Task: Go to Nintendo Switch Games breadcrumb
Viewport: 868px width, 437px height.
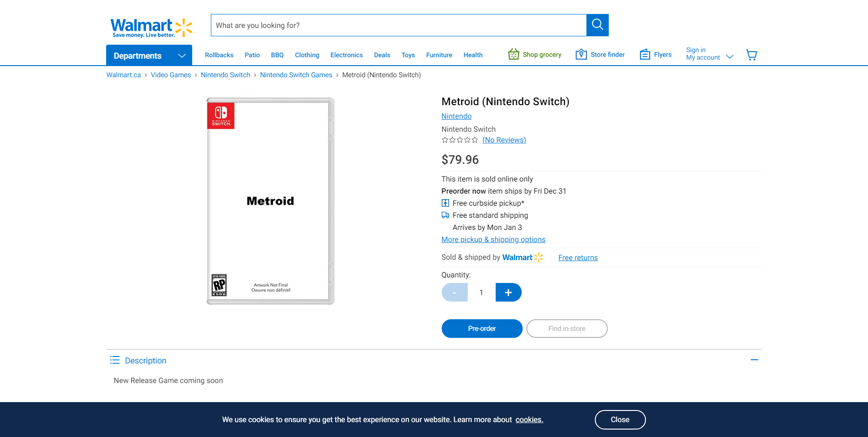Action: tap(296, 75)
